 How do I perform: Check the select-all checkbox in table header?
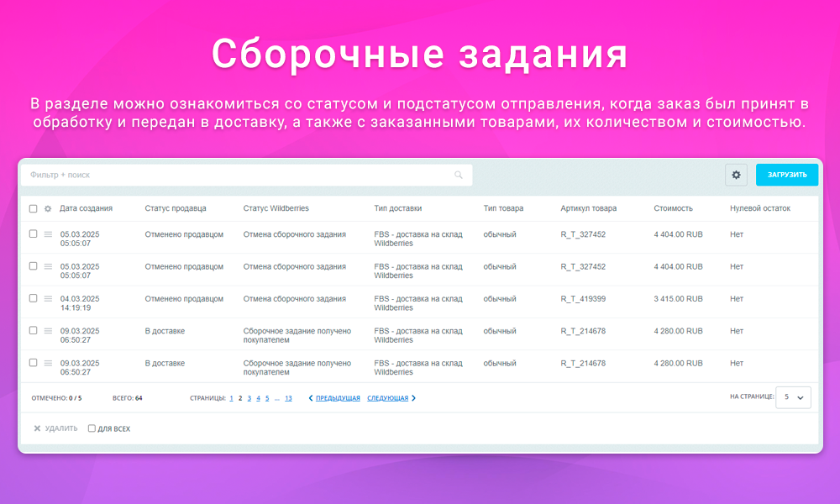(33, 207)
